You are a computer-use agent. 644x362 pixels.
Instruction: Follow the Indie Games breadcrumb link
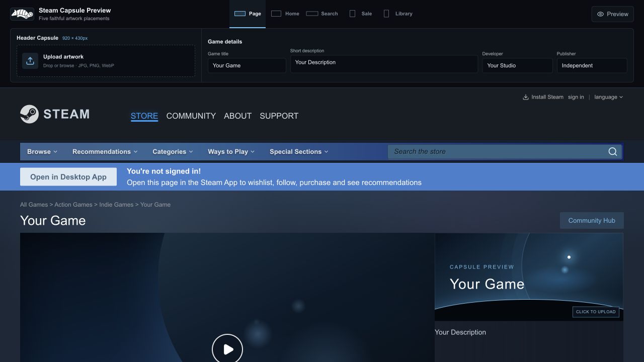click(x=116, y=205)
